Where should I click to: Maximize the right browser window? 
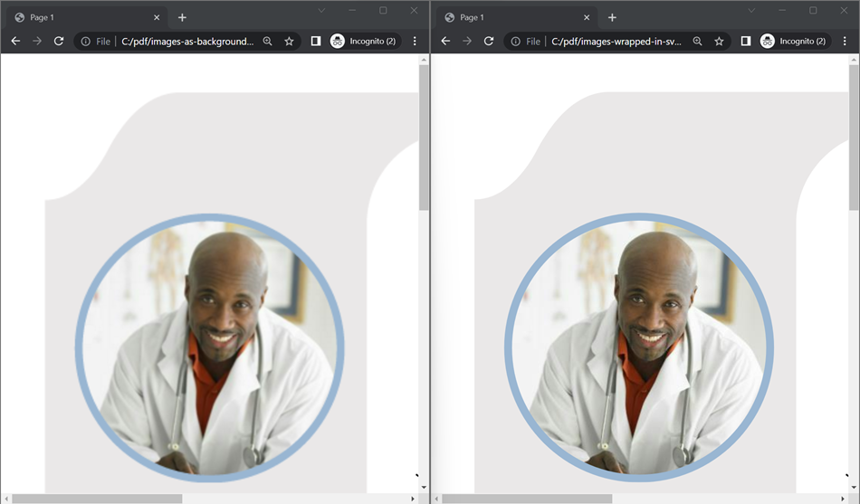click(x=813, y=11)
